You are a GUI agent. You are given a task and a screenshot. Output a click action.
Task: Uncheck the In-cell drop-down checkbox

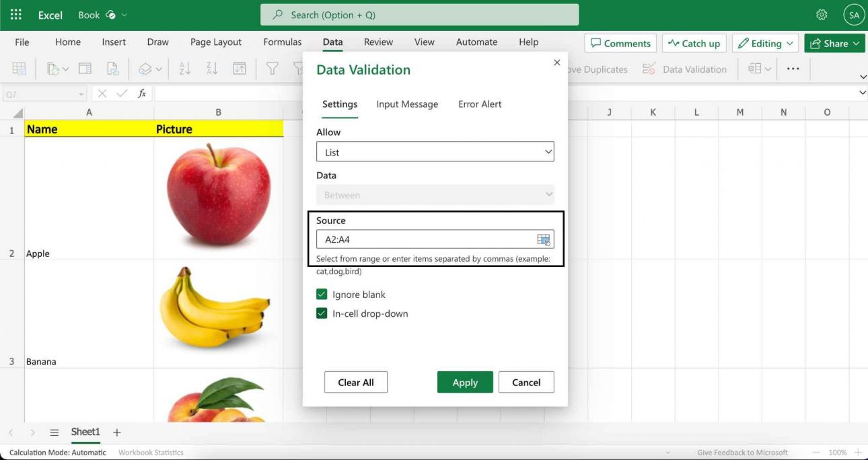(x=322, y=313)
